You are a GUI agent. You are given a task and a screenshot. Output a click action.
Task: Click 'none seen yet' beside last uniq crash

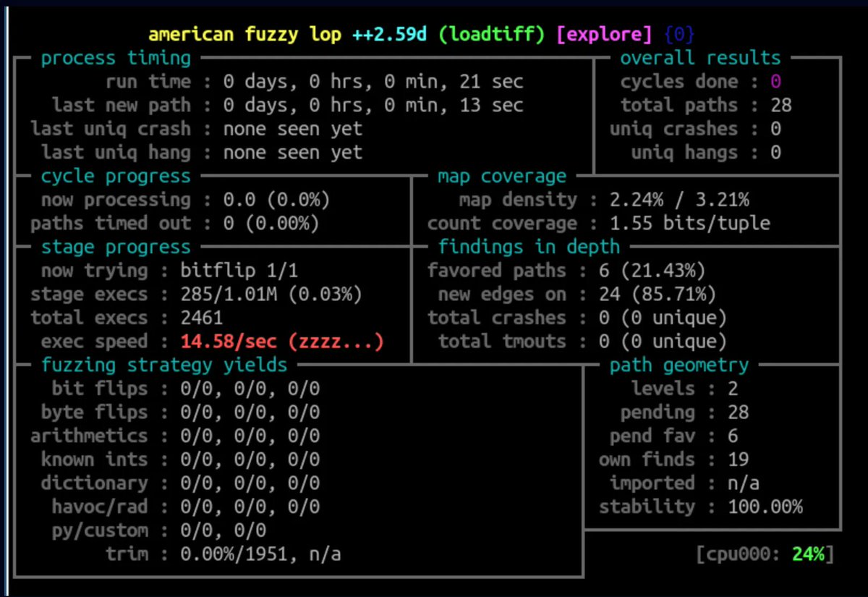tap(293, 130)
